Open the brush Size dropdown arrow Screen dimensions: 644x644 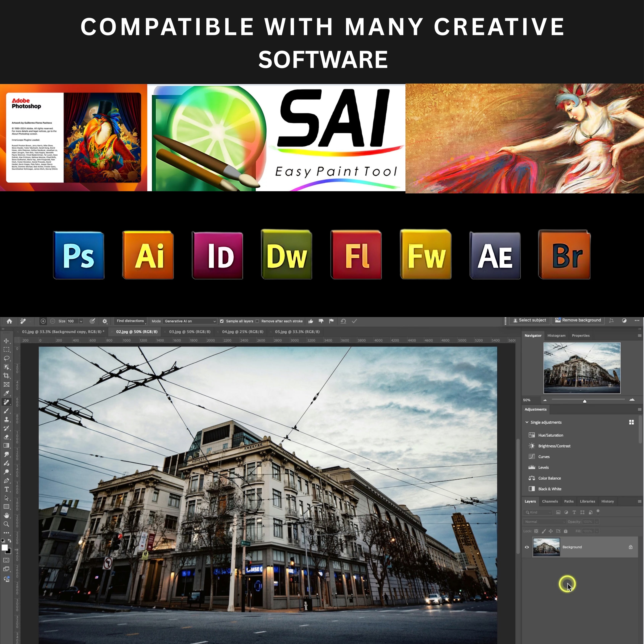pos(81,321)
